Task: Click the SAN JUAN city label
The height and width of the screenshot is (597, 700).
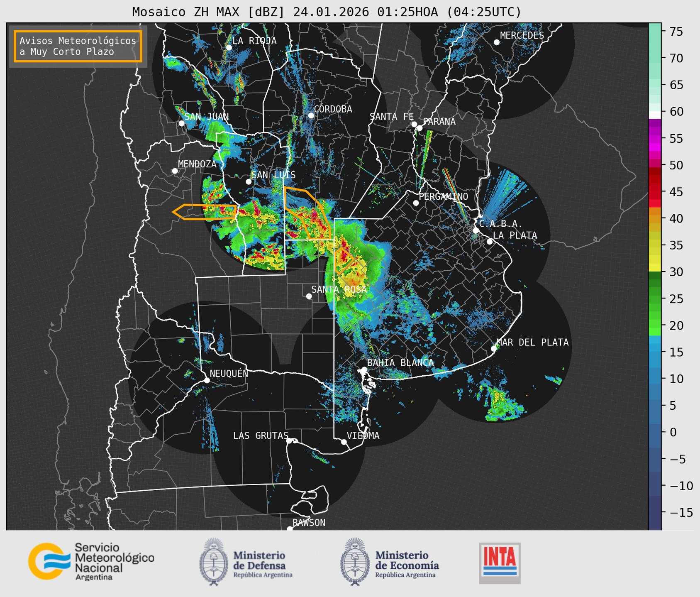Action: [x=207, y=117]
